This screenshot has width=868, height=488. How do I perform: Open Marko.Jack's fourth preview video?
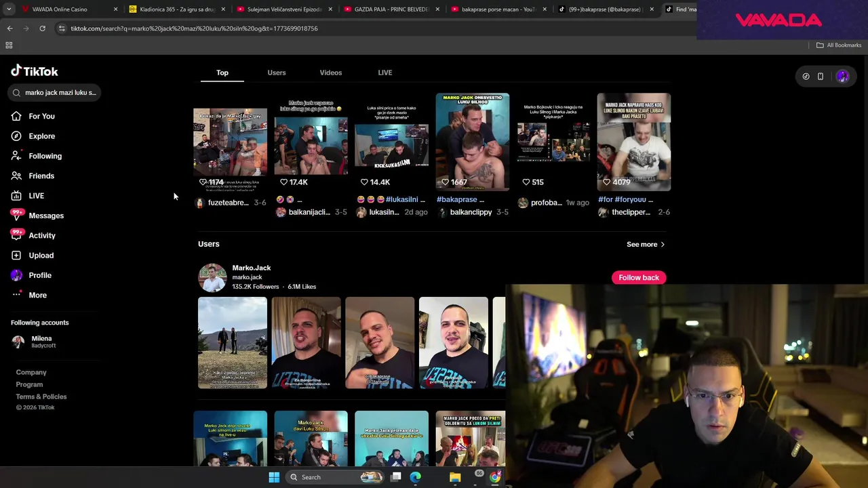453,343
